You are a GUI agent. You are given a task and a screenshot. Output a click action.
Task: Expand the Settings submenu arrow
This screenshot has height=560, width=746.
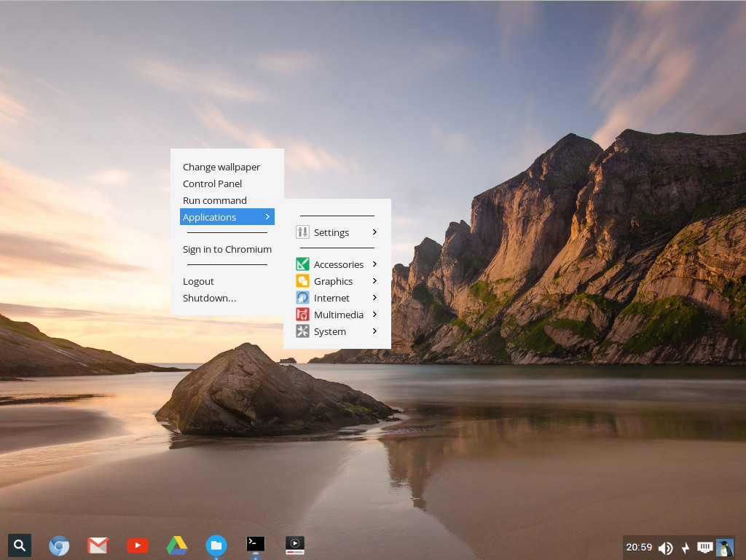[x=375, y=232]
